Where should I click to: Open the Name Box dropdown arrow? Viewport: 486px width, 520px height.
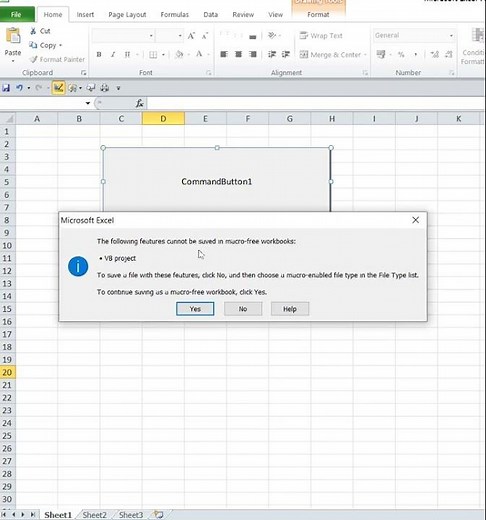point(88,103)
